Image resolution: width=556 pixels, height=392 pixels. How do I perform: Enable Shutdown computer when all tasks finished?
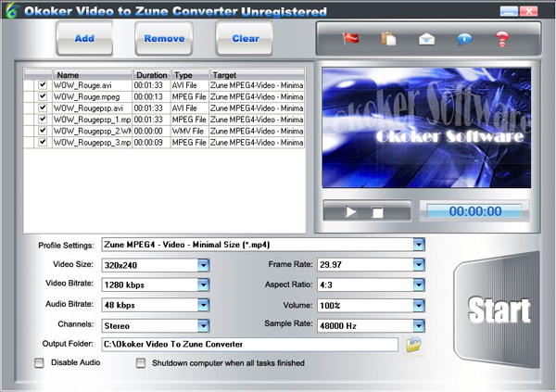pos(141,363)
